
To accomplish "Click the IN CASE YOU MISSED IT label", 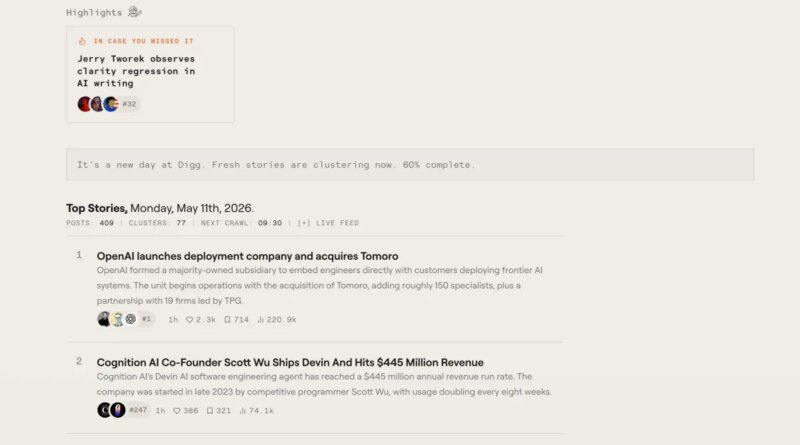I will [x=143, y=41].
